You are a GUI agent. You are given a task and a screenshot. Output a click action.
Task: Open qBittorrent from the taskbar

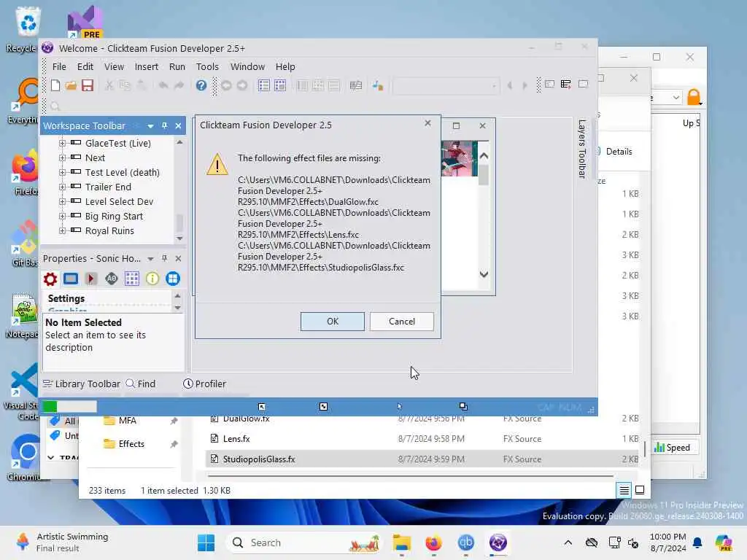coord(465,542)
